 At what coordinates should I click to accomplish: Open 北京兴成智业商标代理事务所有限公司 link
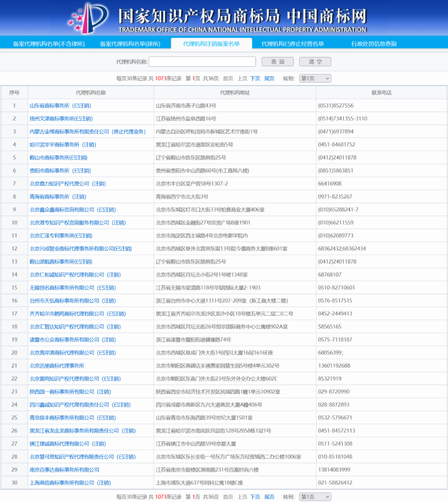pos(80,249)
